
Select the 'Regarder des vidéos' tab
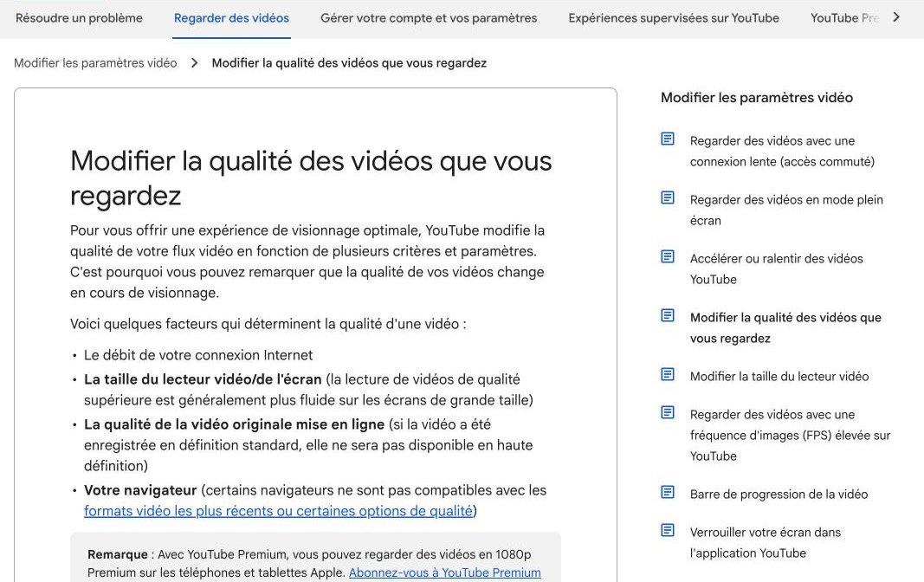point(231,18)
